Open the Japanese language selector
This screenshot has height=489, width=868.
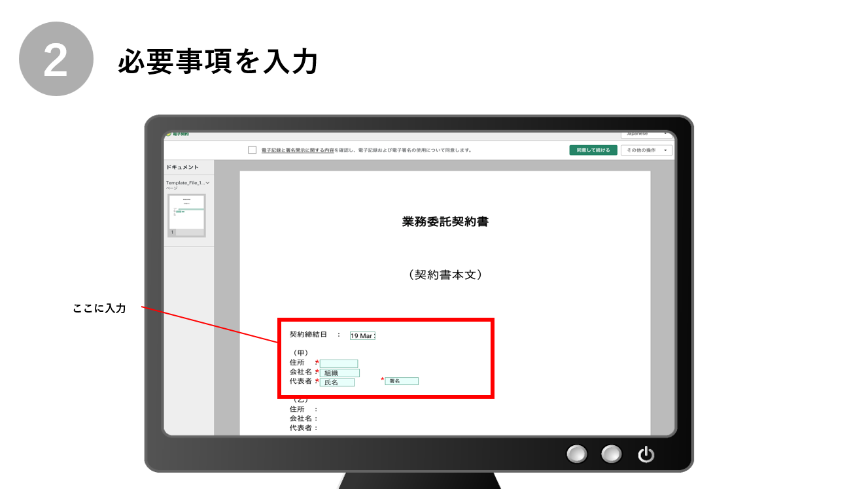pos(646,133)
